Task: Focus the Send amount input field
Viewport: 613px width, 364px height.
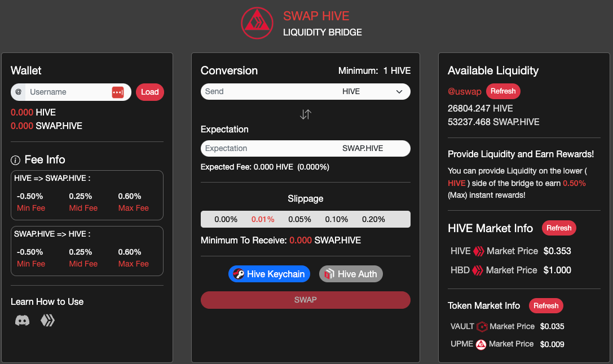Action: pos(270,92)
